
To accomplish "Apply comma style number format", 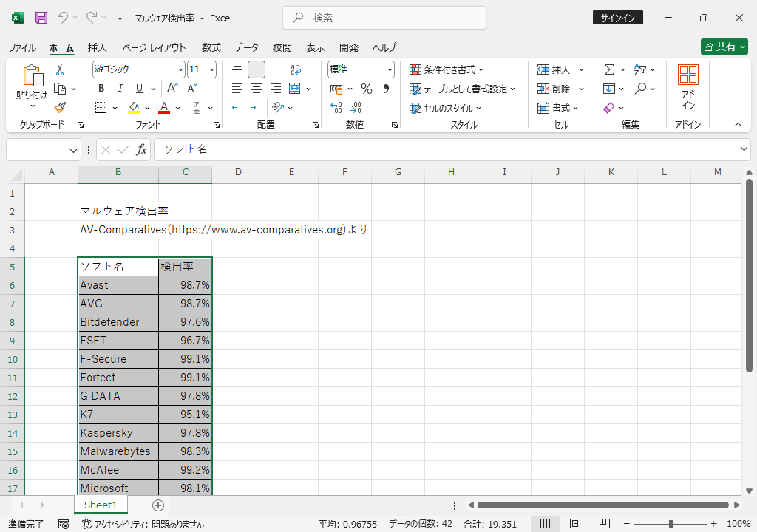I will click(x=386, y=89).
